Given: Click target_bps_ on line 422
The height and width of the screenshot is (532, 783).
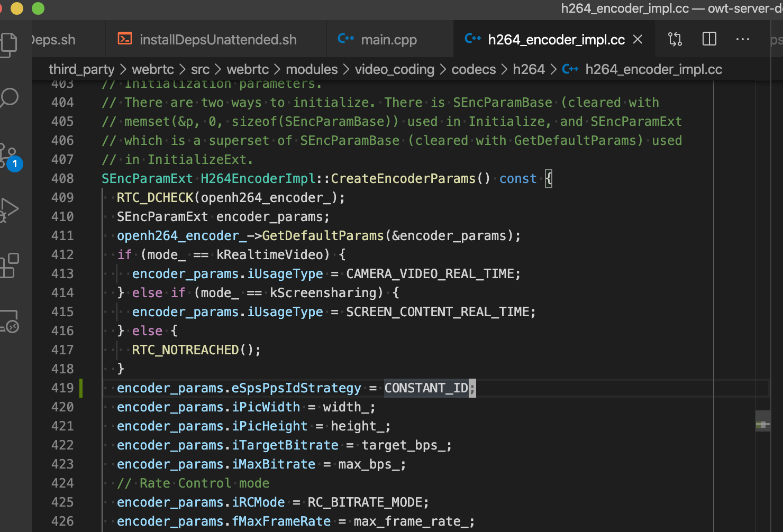Looking at the screenshot, I should tap(403, 445).
